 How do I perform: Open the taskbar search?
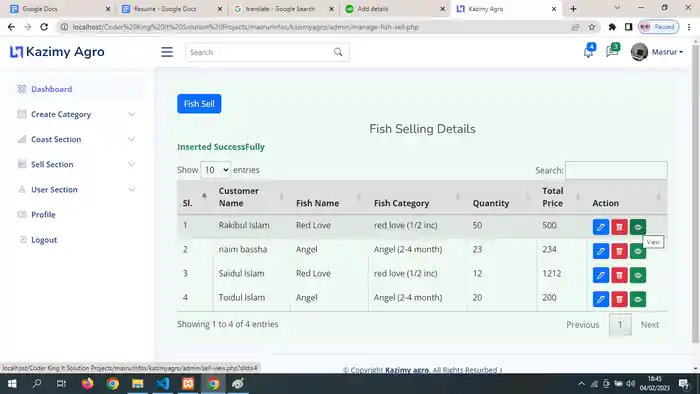coord(37,384)
